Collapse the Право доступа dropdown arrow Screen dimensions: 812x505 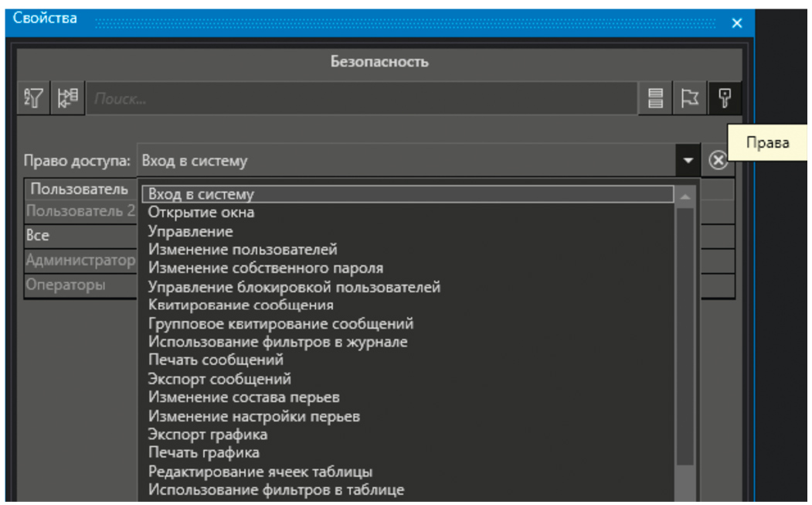688,162
